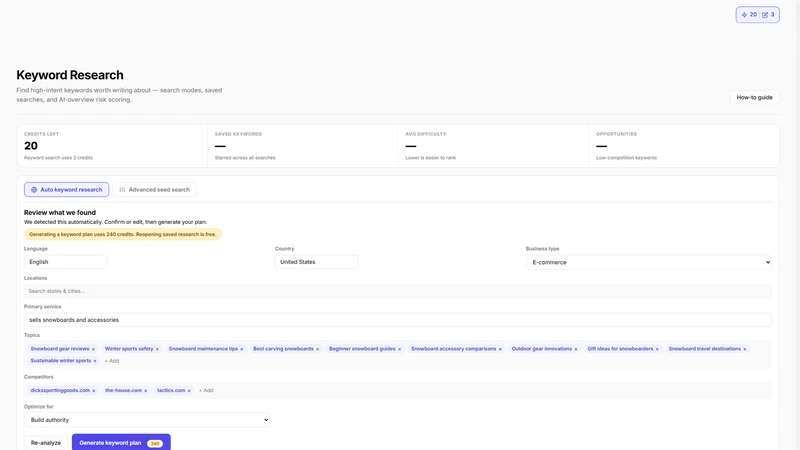The image size is (800, 450).
Task: Remove the Winter sports safety topic tag
Action: tap(157, 349)
